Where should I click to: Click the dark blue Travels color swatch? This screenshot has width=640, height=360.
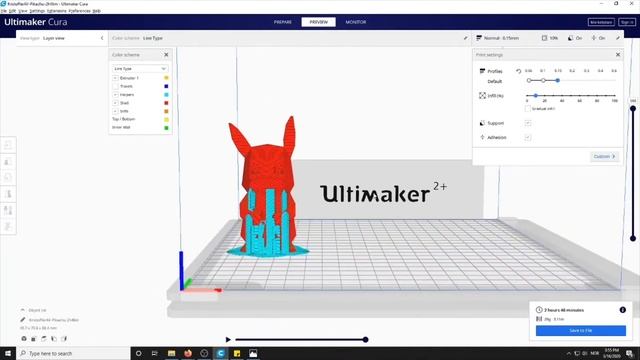tap(166, 86)
